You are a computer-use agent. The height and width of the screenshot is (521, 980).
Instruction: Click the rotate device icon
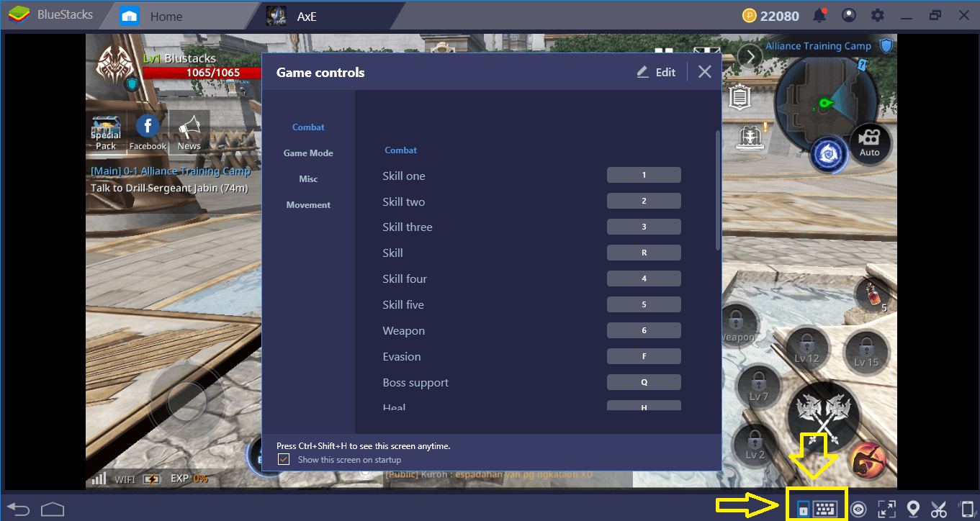(966, 509)
